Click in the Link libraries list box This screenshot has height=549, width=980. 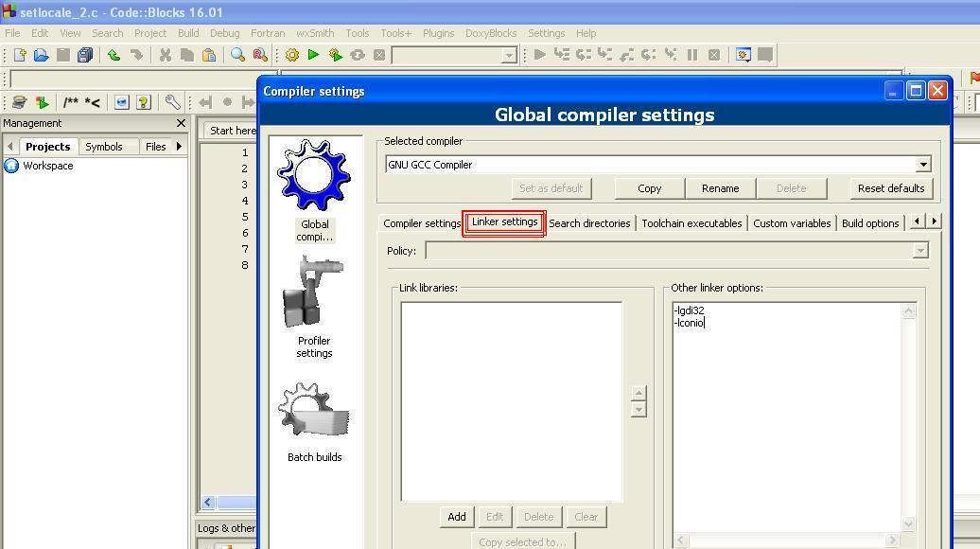pos(511,401)
